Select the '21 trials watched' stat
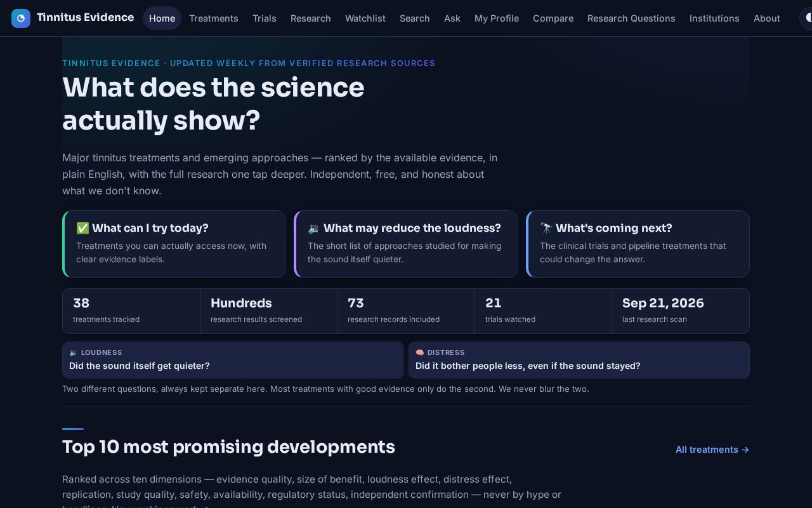 pyautogui.click(x=544, y=311)
